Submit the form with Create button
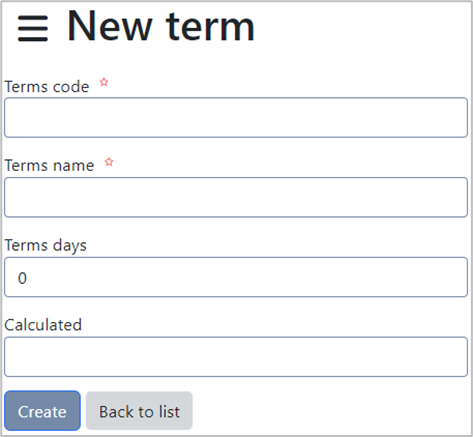The height and width of the screenshot is (437, 473). tap(42, 411)
